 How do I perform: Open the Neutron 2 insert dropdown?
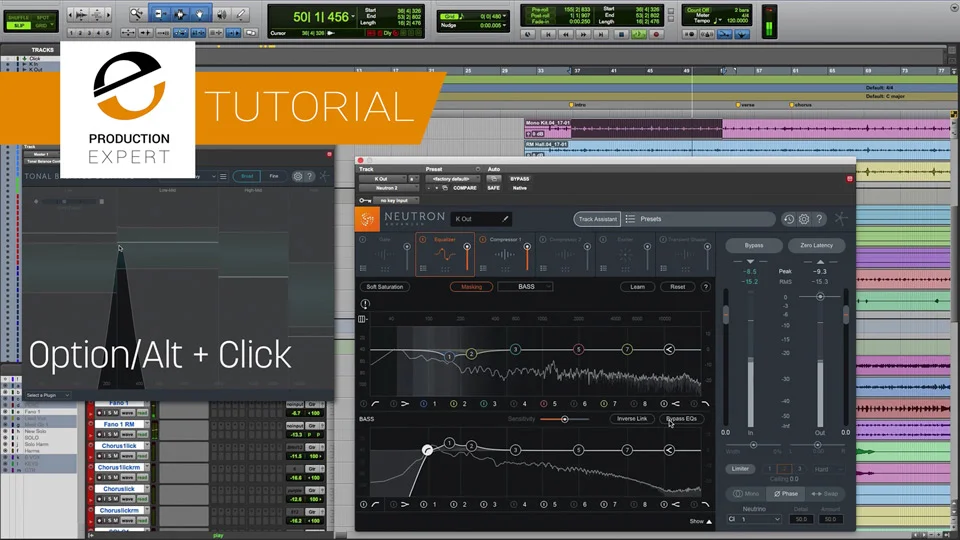(388, 188)
